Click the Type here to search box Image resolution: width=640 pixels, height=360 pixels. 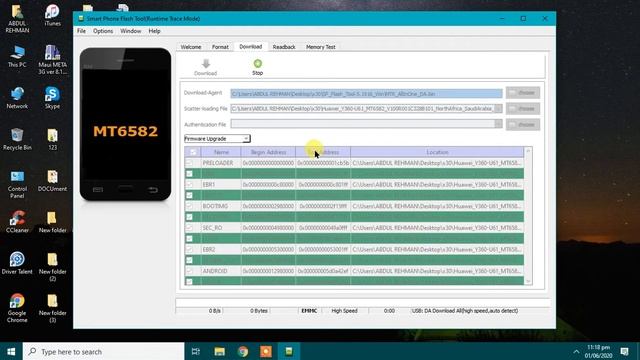click(103, 351)
